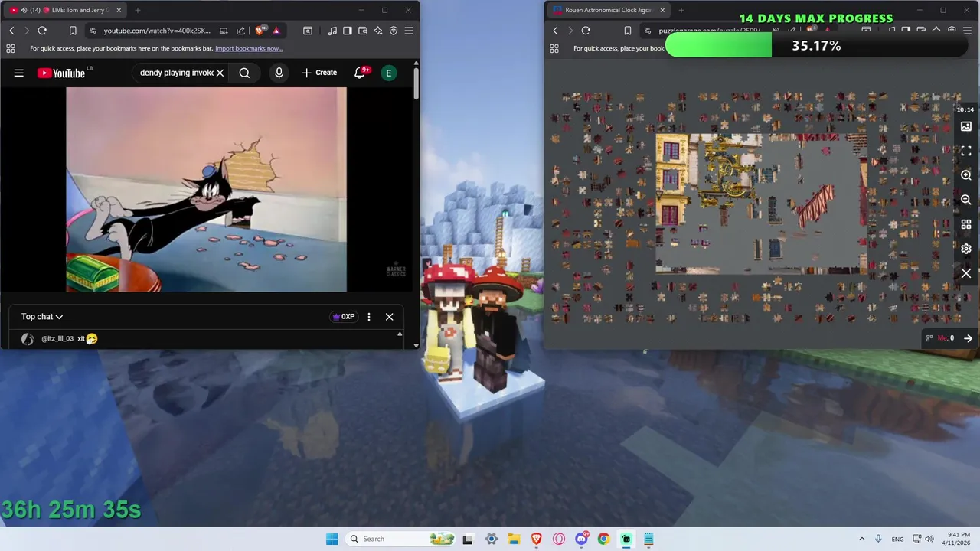Clear the YouTube search box text
Viewport: 980px width, 551px height.
220,73
